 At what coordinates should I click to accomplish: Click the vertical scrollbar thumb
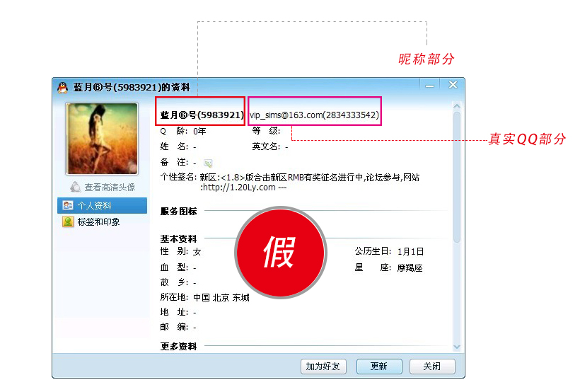(x=457, y=177)
